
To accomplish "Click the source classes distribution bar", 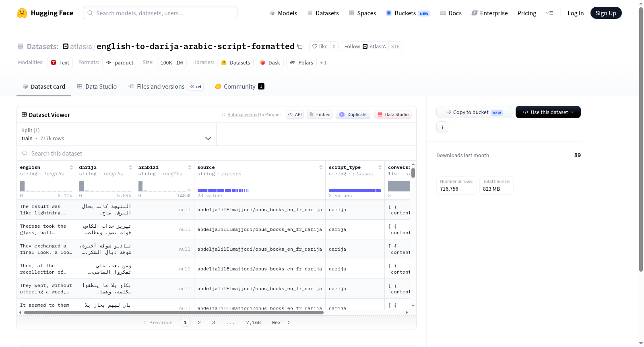I will pyautogui.click(x=223, y=190).
